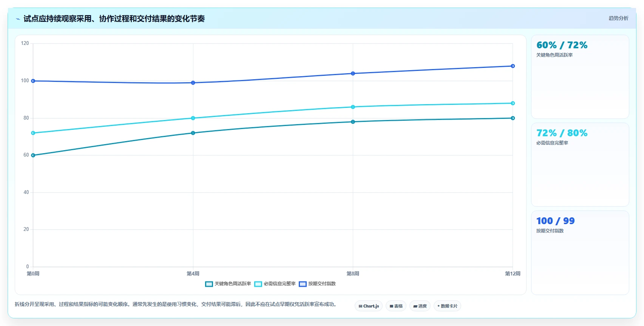This screenshot has width=644, height=326.
Task: Click the trend icon beside the title
Action: pyautogui.click(x=18, y=19)
